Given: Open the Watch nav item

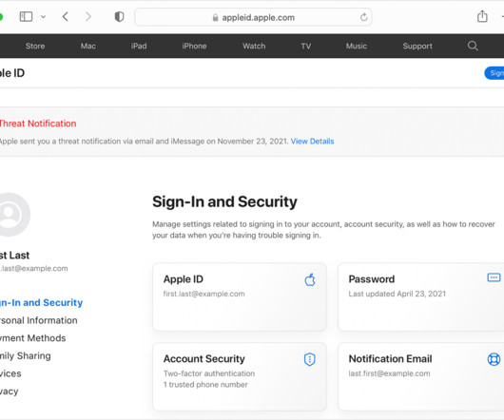Looking at the screenshot, I should coord(254,46).
